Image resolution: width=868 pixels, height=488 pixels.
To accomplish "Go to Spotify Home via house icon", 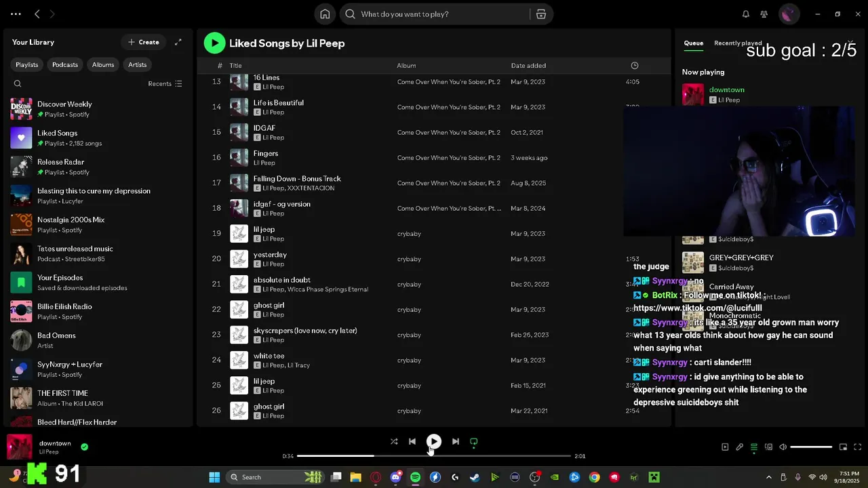I will pos(325,14).
